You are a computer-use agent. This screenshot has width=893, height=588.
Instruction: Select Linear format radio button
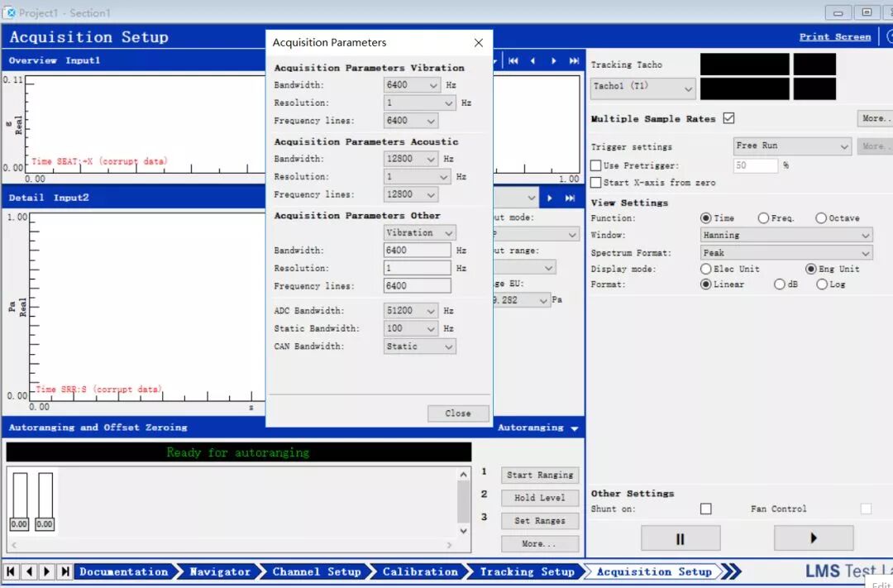point(705,284)
